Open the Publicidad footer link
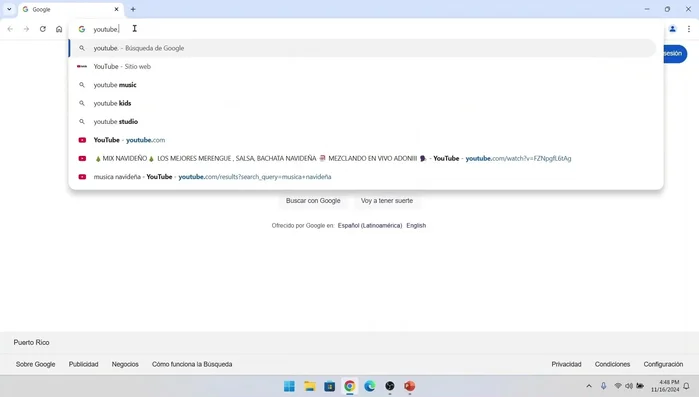The width and height of the screenshot is (699, 397). [x=83, y=364]
